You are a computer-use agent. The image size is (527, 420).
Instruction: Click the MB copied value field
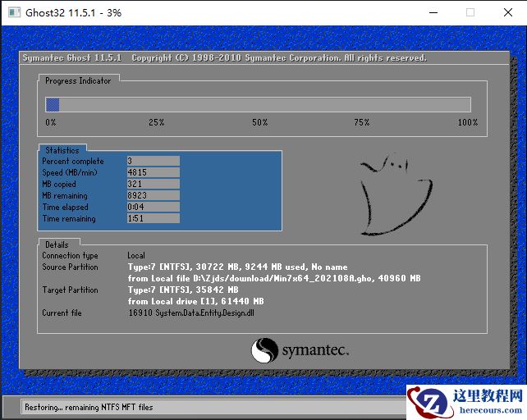point(153,185)
